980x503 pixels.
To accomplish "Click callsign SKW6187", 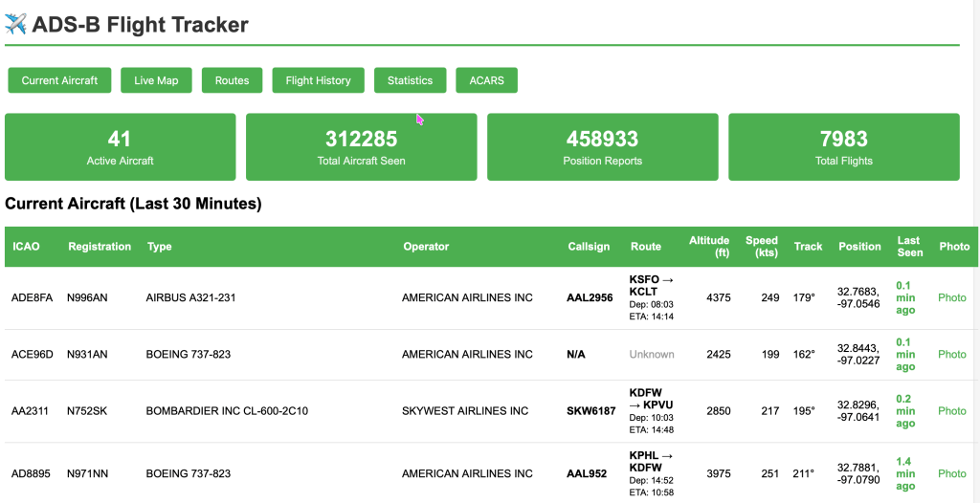I will coord(591,411).
